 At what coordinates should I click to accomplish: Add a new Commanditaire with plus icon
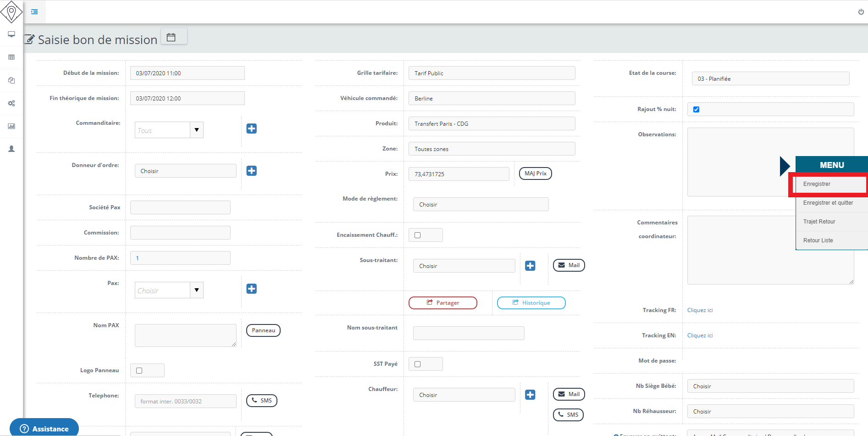[251, 129]
